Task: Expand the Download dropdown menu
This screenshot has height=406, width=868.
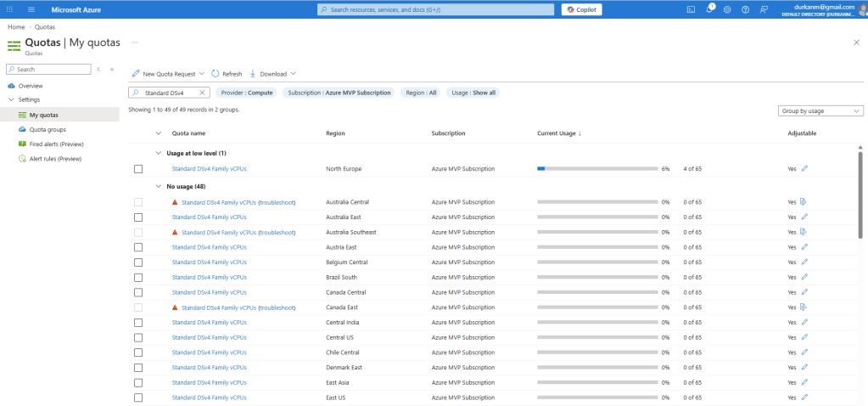Action: point(272,74)
